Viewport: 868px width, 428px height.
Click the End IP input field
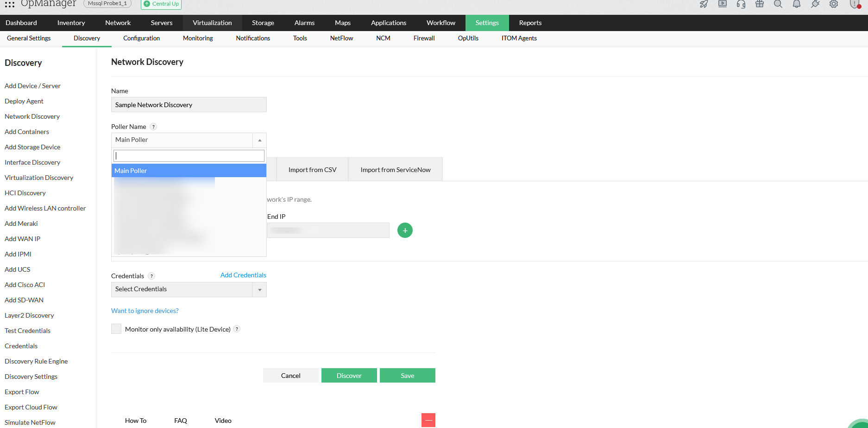pos(328,230)
